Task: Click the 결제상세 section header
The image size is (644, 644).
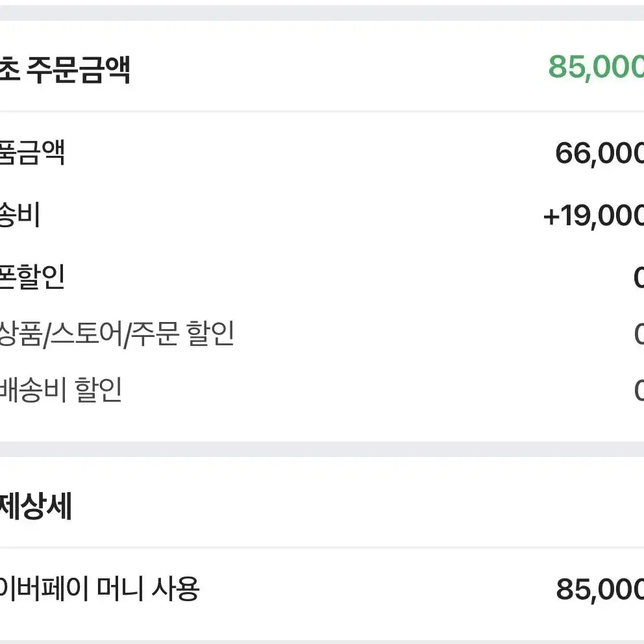Action: point(36,506)
